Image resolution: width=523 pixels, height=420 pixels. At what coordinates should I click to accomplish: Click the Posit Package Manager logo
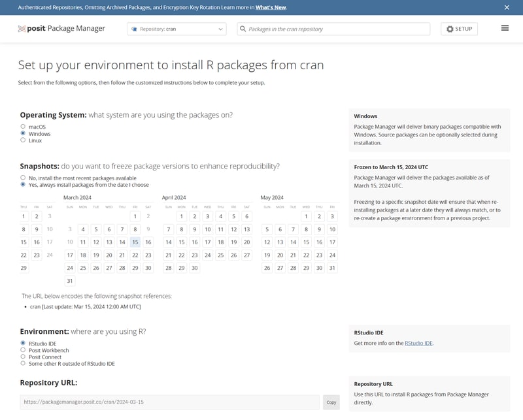tap(61, 29)
